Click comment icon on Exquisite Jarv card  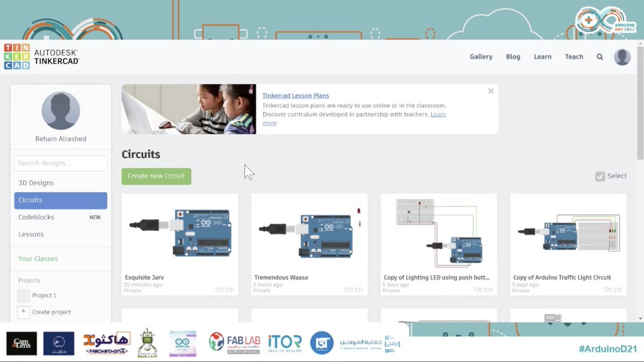pyautogui.click(x=228, y=290)
